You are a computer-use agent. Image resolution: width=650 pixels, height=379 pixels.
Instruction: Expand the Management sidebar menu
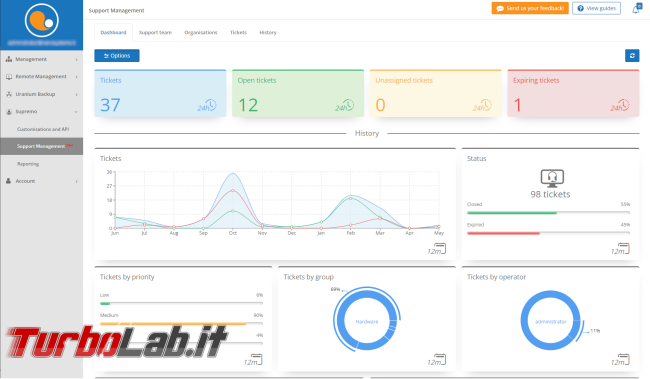41,59
